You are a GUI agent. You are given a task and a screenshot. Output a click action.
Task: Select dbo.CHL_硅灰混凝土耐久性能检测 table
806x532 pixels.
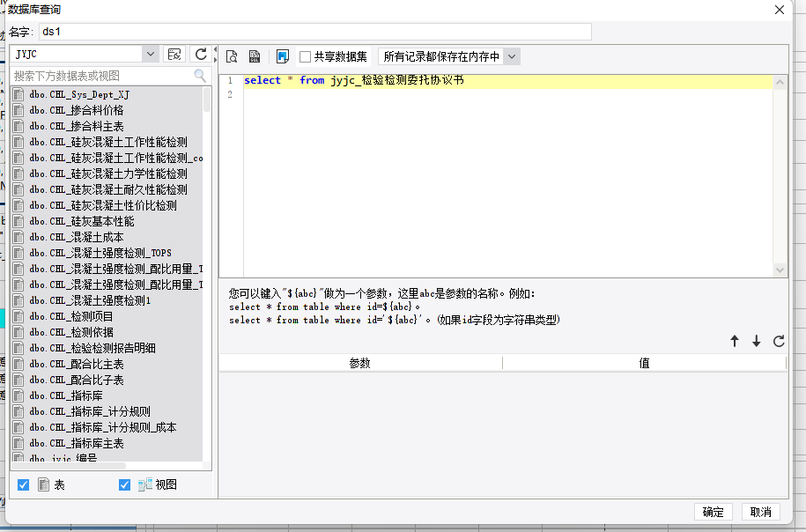107,189
